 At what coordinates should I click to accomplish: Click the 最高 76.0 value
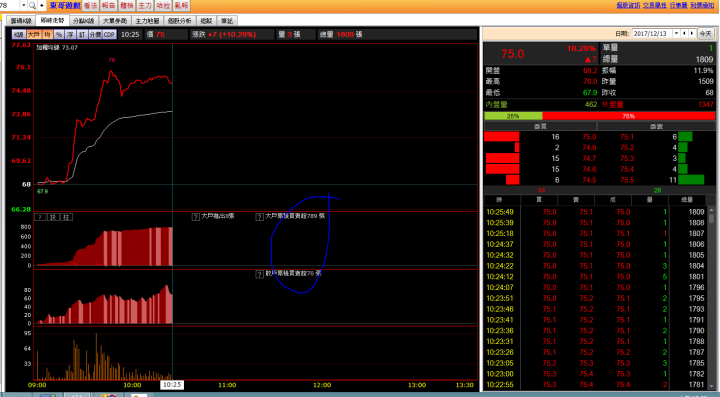coord(590,82)
